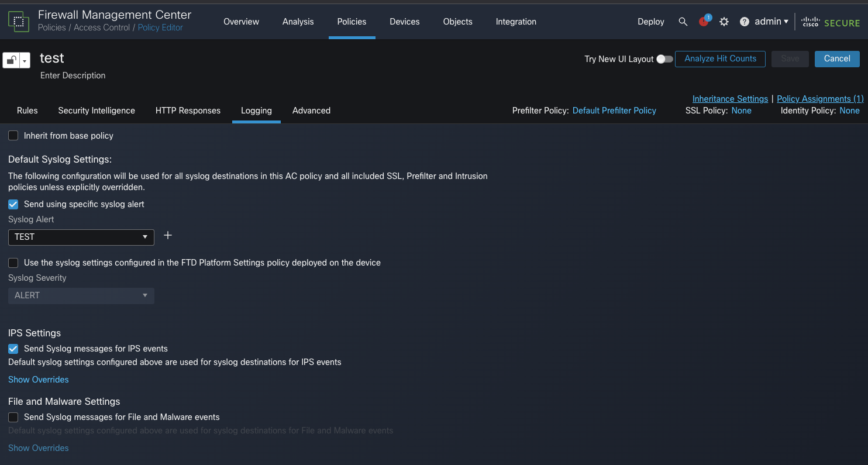Open system settings via the gear icon

[724, 22]
